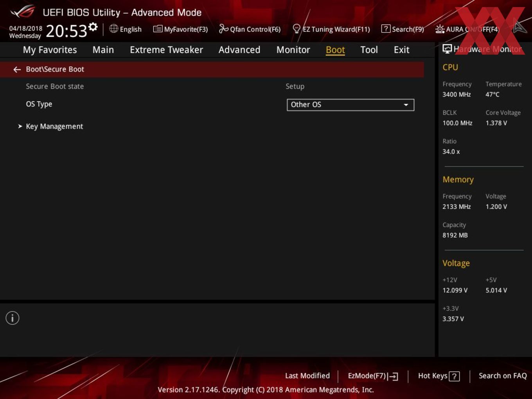
Task: Click CPU frequency value 3400 MHz
Action: click(457, 94)
